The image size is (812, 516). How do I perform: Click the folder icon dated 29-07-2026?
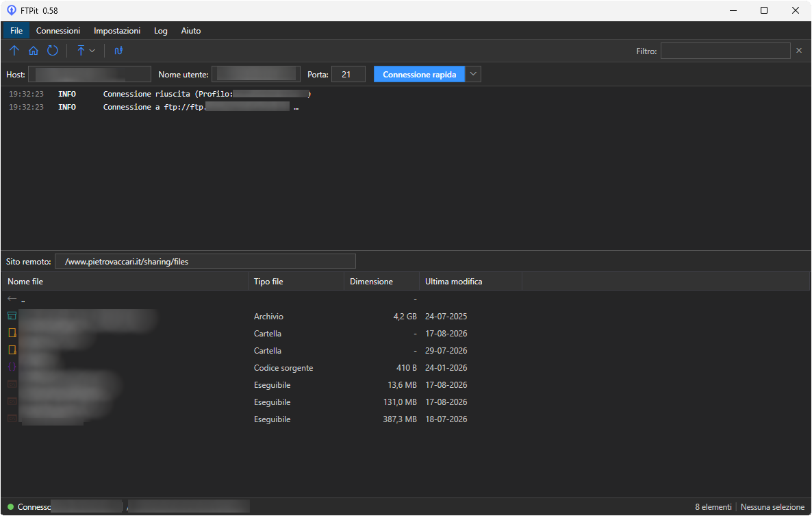pos(12,350)
